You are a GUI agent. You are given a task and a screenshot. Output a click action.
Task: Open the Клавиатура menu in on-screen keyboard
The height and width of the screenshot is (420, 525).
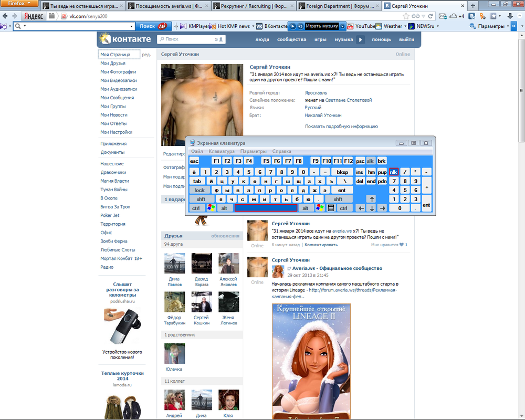pyautogui.click(x=221, y=151)
